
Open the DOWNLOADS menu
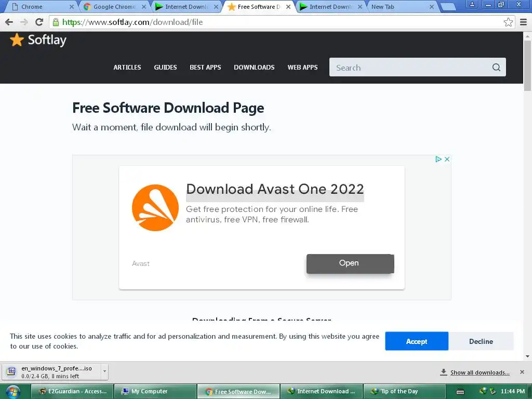coord(254,67)
